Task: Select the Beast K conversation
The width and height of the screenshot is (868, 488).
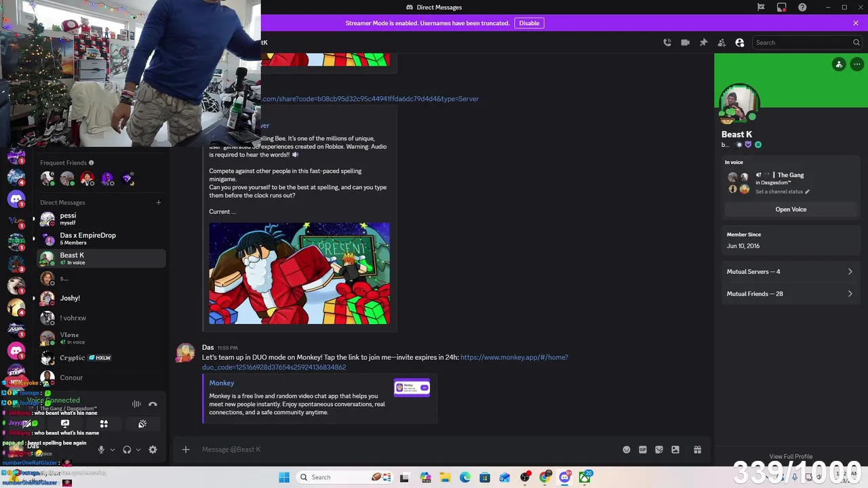Action: [101, 258]
